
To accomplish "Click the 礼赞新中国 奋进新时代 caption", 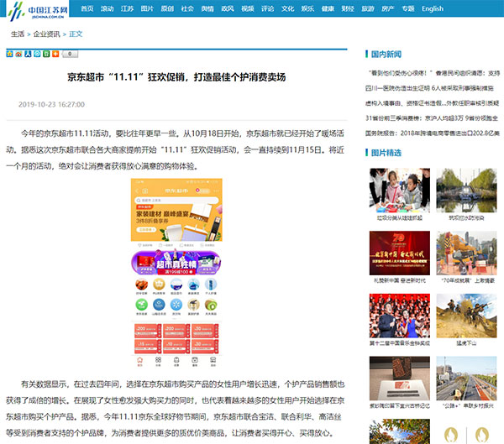I will 400,280.
